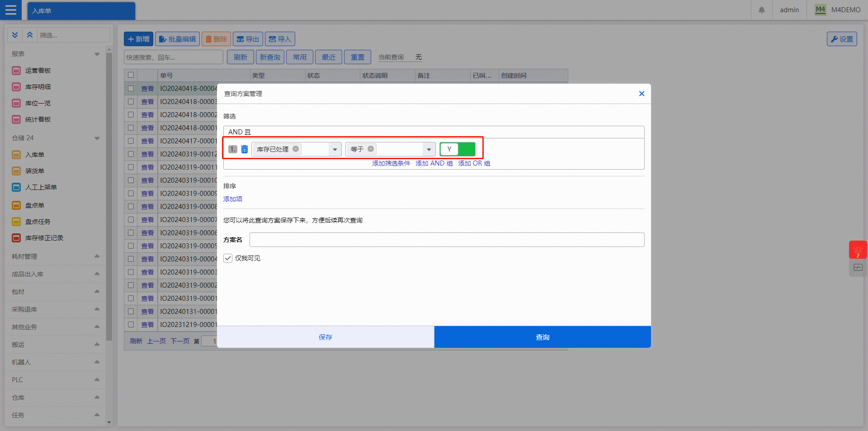868x431 pixels.
Task: Expand the 任务 menu group
Action: pyautogui.click(x=97, y=415)
